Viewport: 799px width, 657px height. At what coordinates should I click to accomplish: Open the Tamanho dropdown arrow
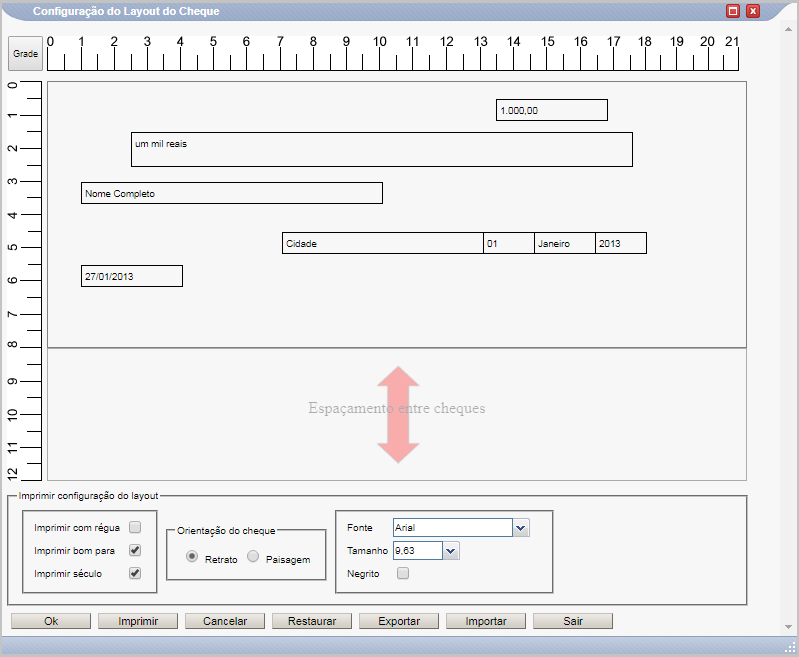point(451,550)
